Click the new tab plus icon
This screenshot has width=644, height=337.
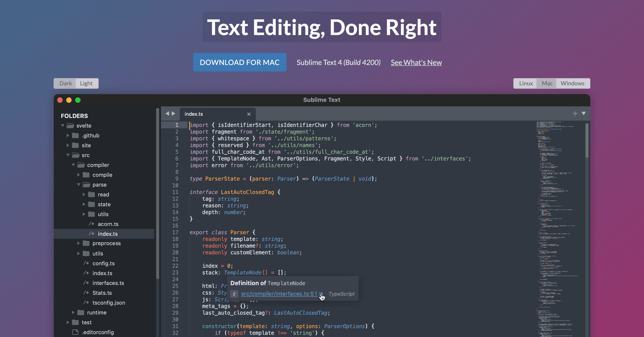(575, 114)
